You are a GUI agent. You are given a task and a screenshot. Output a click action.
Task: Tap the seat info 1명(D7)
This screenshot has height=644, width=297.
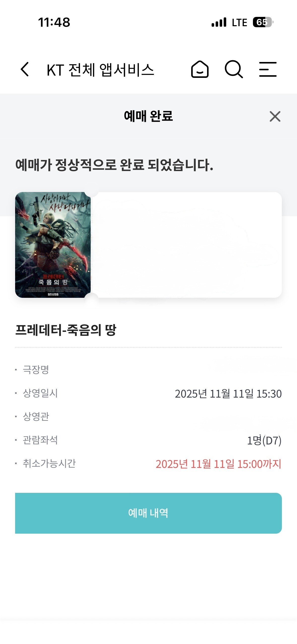pos(264,440)
